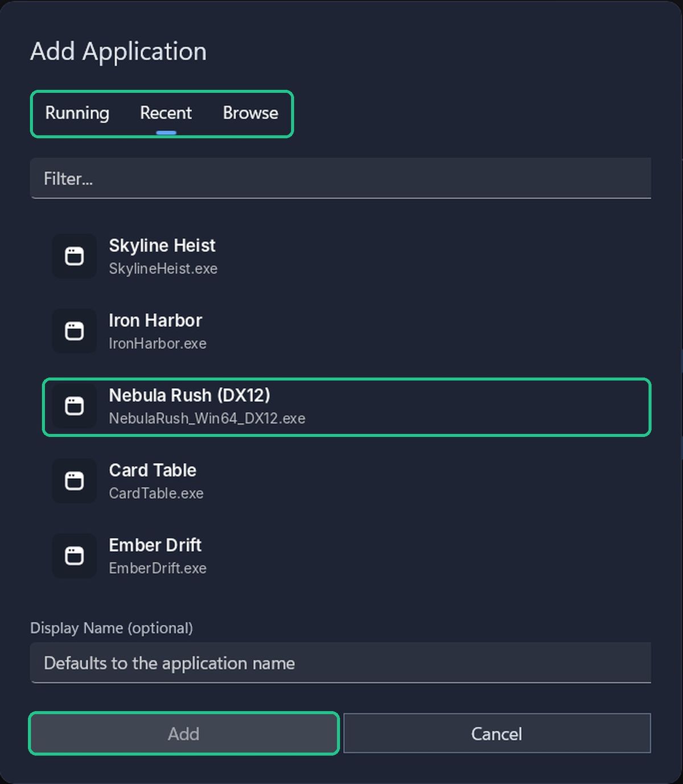Click the CardTable.exe filename
This screenshot has height=784, width=683.
pyautogui.click(x=156, y=493)
